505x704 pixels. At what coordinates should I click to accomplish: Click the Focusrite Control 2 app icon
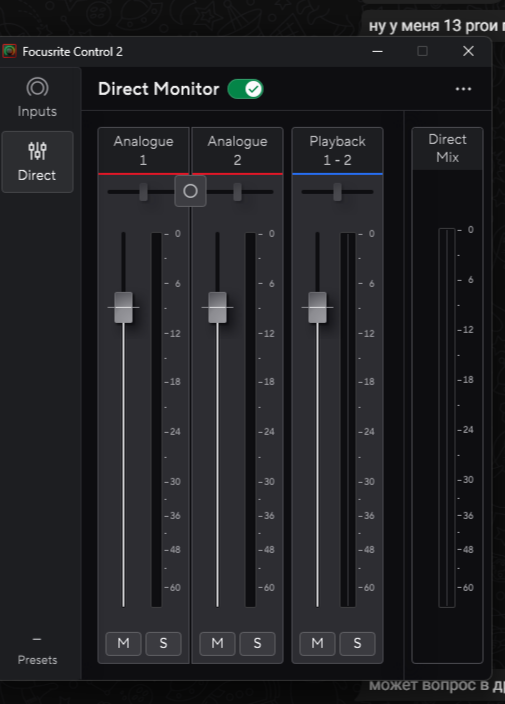point(9,51)
